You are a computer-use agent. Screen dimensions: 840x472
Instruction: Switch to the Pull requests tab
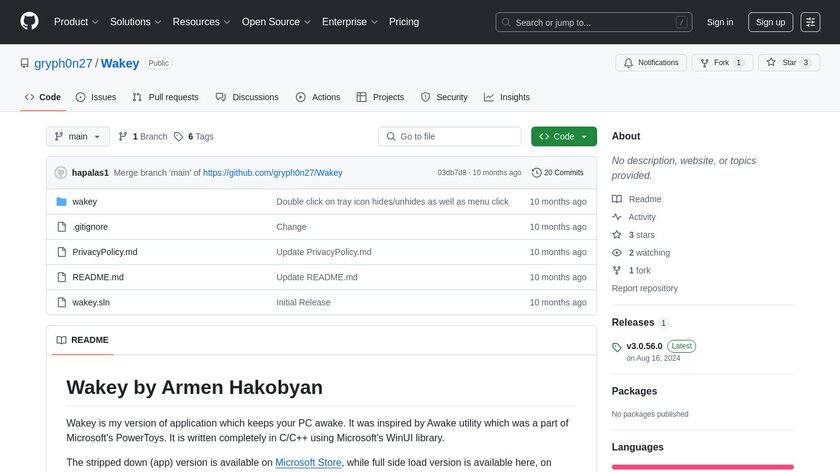(165, 97)
